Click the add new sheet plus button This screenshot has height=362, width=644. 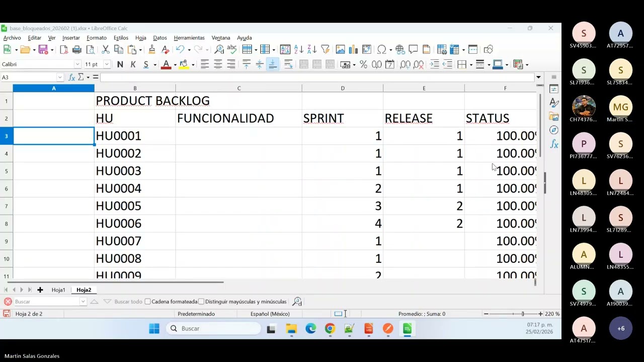40,290
